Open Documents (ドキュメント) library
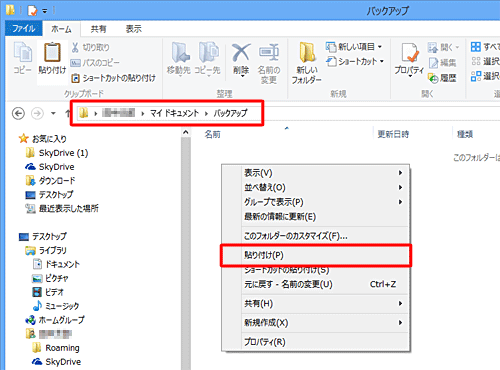Screen dimensions: 500x370 pos(56,264)
